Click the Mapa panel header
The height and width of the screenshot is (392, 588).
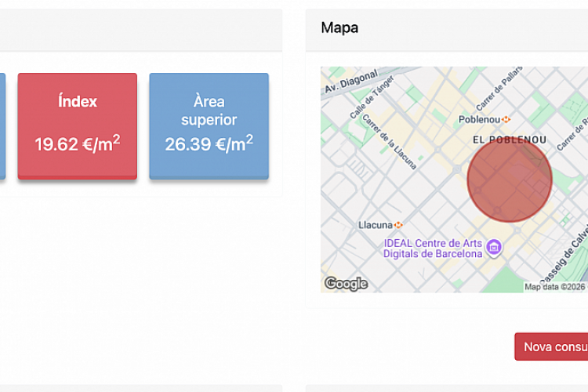[339, 28]
